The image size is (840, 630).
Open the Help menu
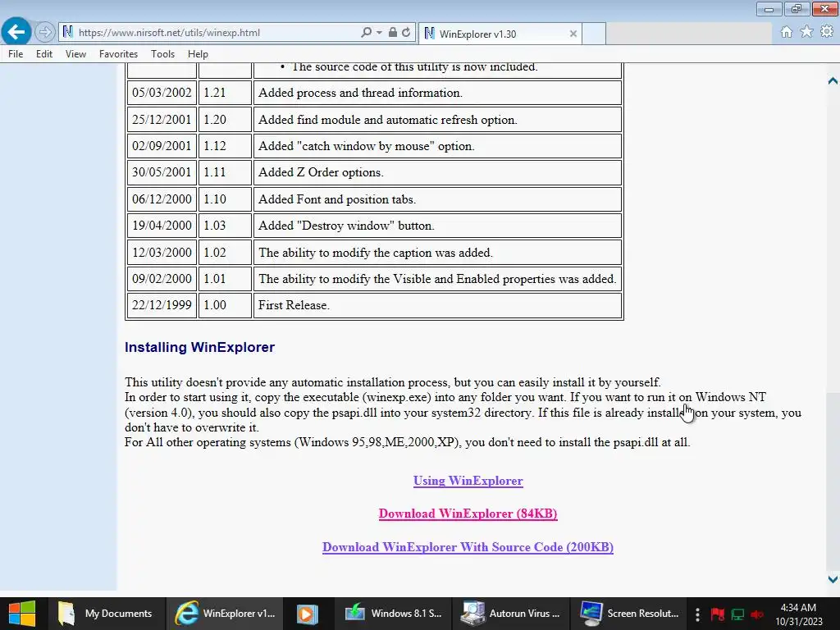click(198, 54)
